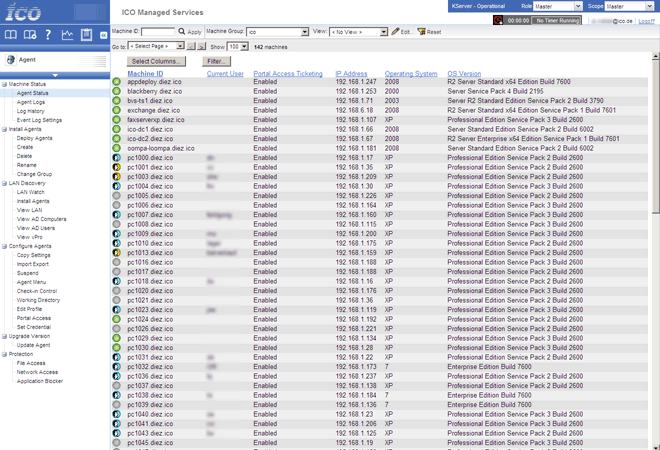The width and height of the screenshot is (660, 450).
Task: Sort by Current User column header
Action: pos(225,74)
